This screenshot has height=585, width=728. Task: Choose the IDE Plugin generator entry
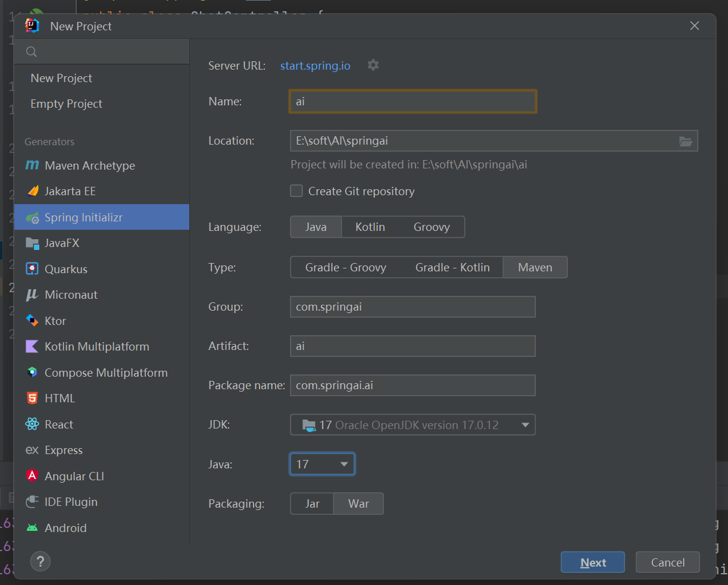[101, 502]
